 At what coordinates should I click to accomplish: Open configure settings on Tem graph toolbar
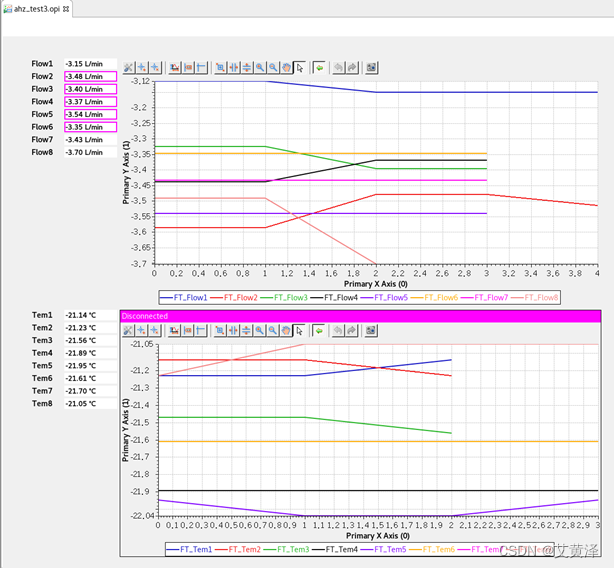click(128, 331)
